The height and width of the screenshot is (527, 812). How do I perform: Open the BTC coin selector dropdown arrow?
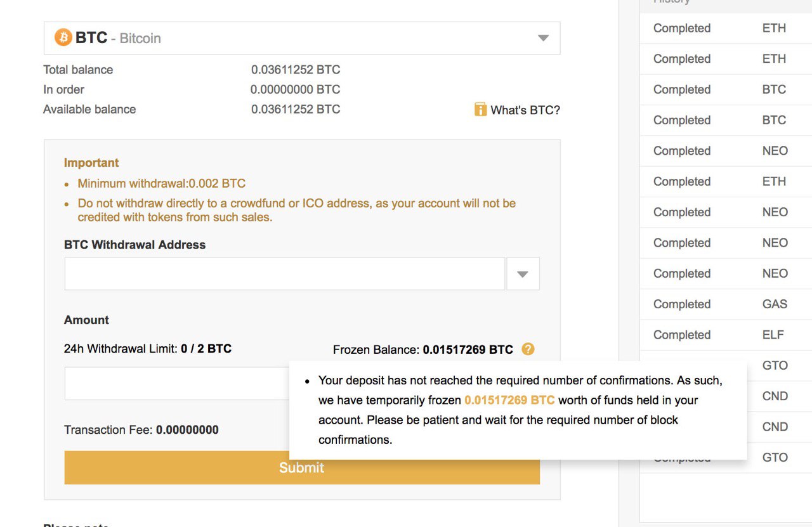tap(543, 38)
